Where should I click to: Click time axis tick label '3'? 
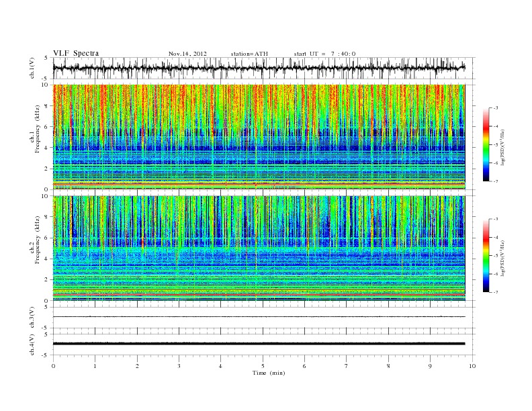[x=179, y=366]
